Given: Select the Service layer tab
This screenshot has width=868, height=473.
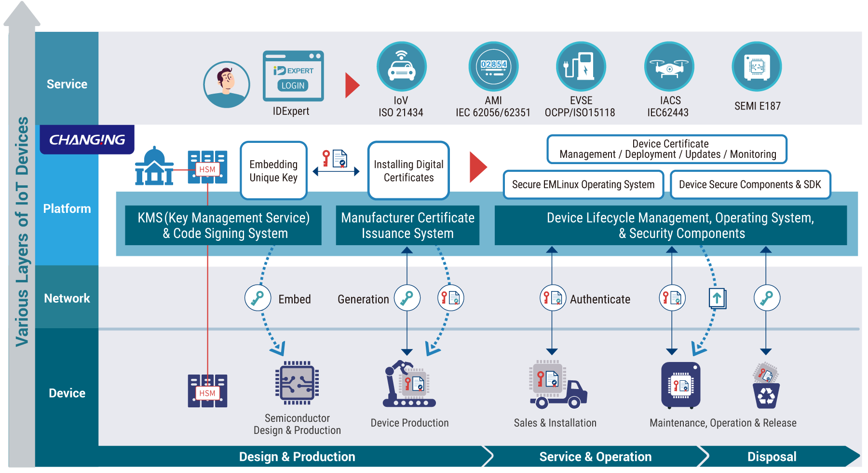Looking at the screenshot, I should click(x=67, y=84).
